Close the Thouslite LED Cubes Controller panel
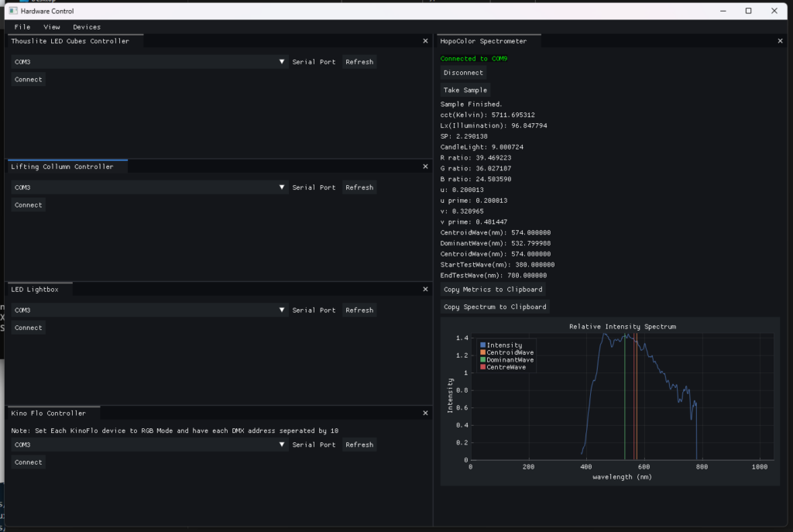 [425, 41]
